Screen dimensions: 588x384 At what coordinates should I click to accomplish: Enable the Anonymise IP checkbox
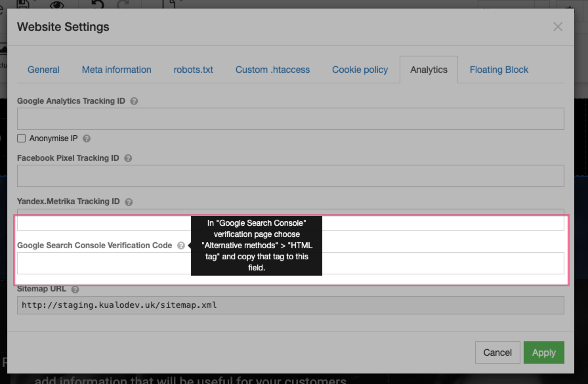click(22, 139)
